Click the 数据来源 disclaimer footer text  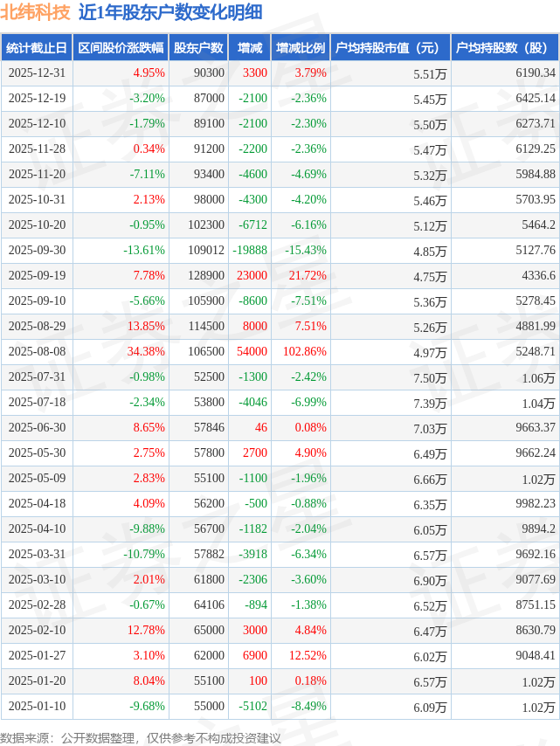[141, 737]
